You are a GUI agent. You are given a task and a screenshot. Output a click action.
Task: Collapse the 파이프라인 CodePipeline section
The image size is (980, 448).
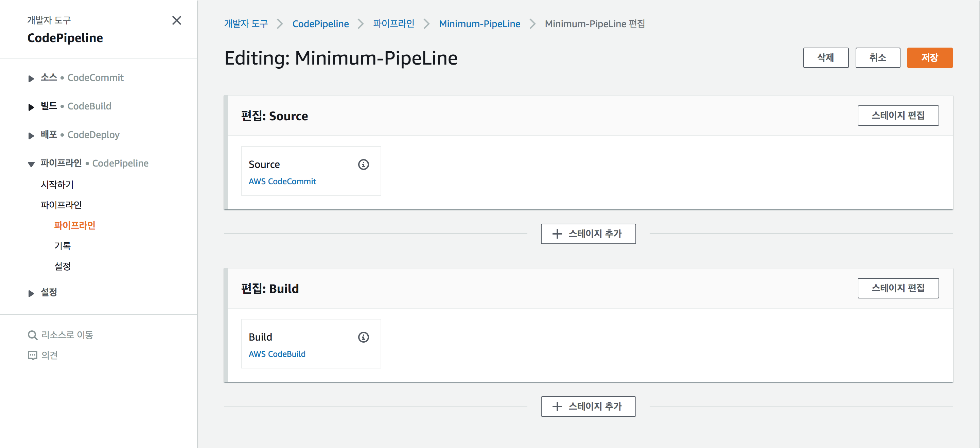click(x=31, y=164)
